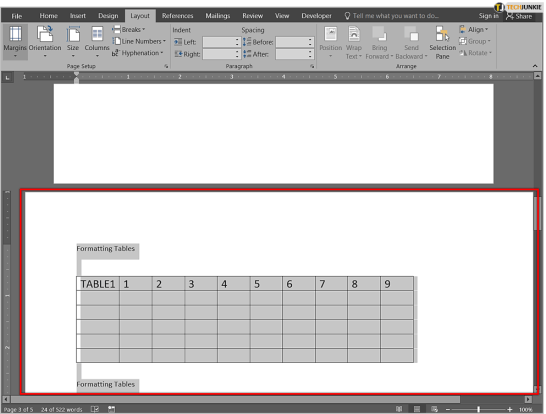Switch to Print Layout view
The image size is (546, 414).
click(417, 409)
